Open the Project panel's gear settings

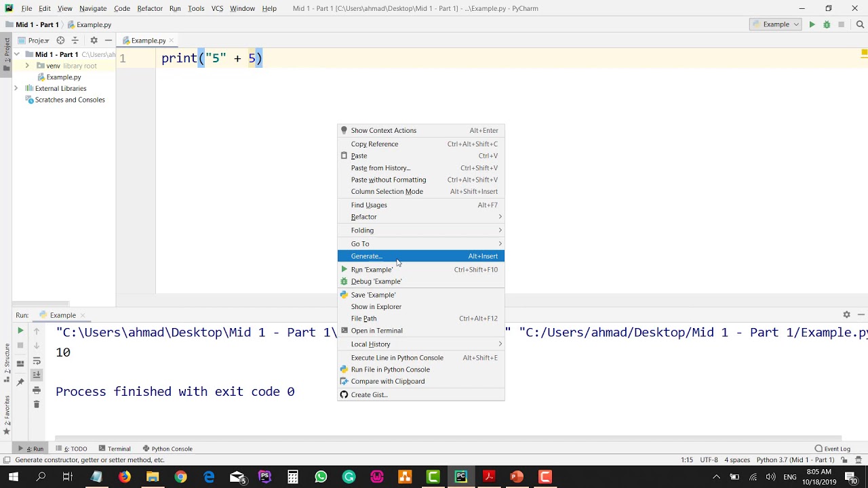click(x=94, y=41)
